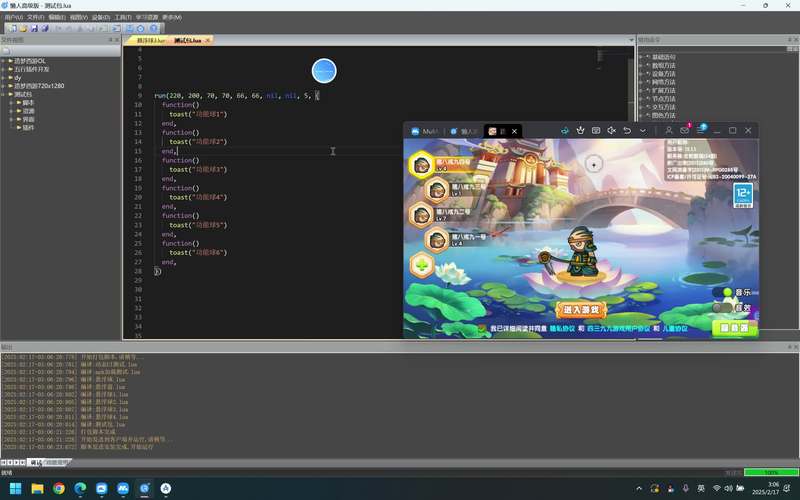Image resolution: width=800 pixels, height=500 pixels.
Task: Open the 工具(T) menu
Action: click(x=123, y=17)
